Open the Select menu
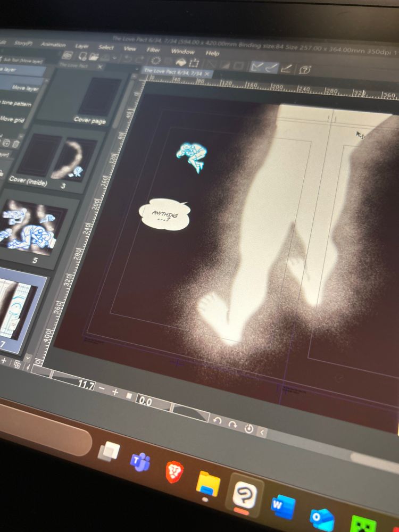 click(x=106, y=47)
